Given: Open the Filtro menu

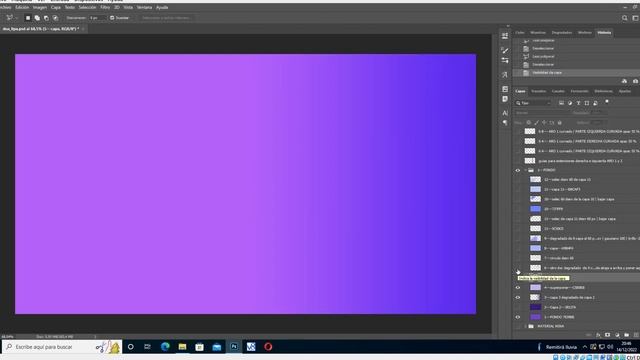Looking at the screenshot, I should click(x=105, y=7).
